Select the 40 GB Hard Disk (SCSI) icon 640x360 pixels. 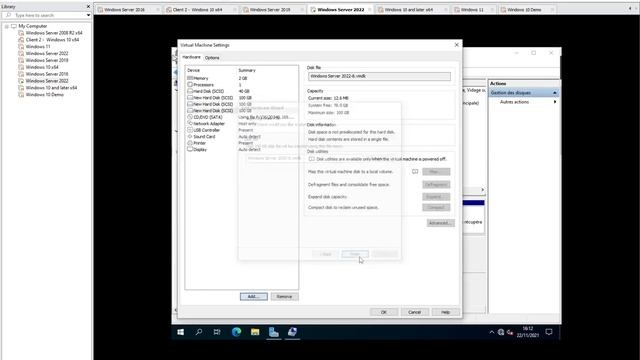pos(190,91)
